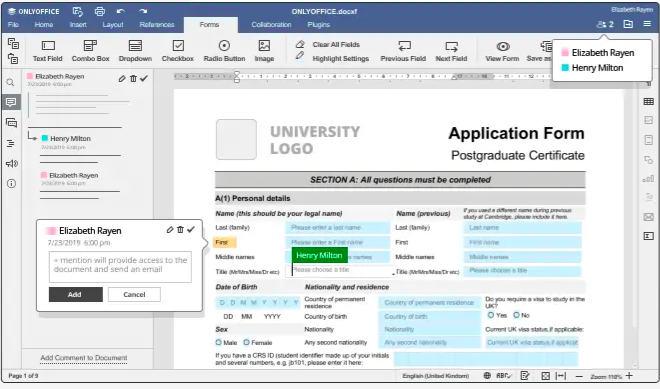Image resolution: width=660 pixels, height=389 pixels.
Task: Insert an Image form field
Action: coord(264,51)
